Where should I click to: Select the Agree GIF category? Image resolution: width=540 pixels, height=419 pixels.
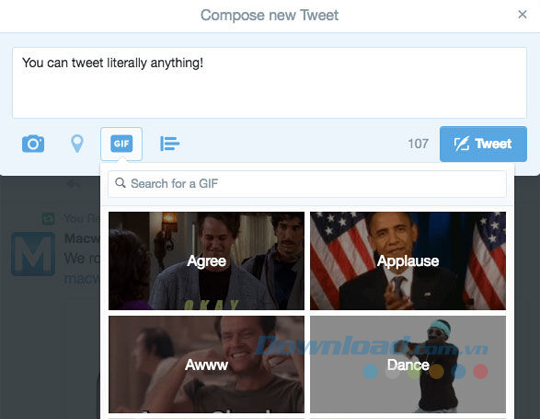206,261
